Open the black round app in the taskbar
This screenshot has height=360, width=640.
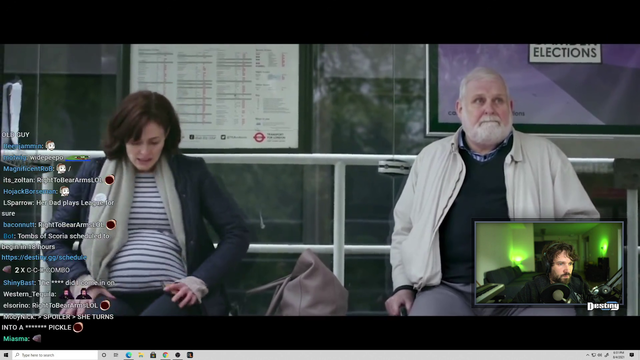point(178,355)
